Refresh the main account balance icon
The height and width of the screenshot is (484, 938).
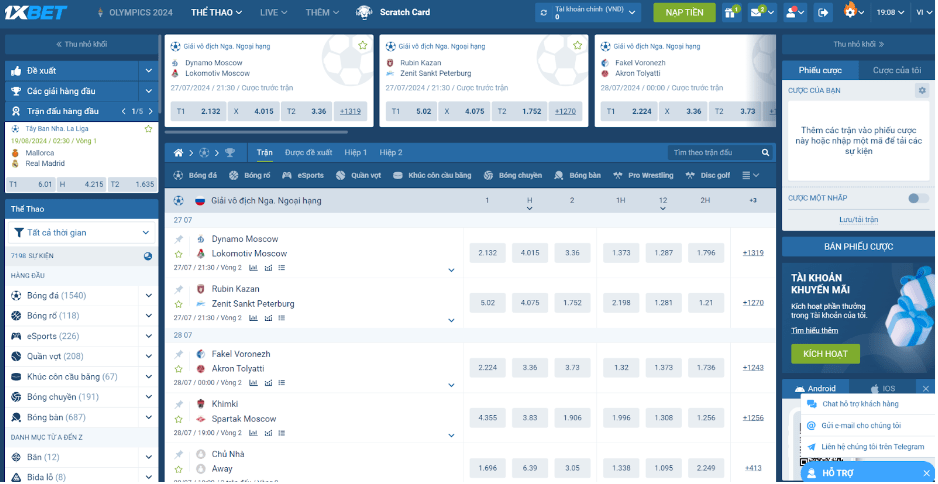[544, 13]
